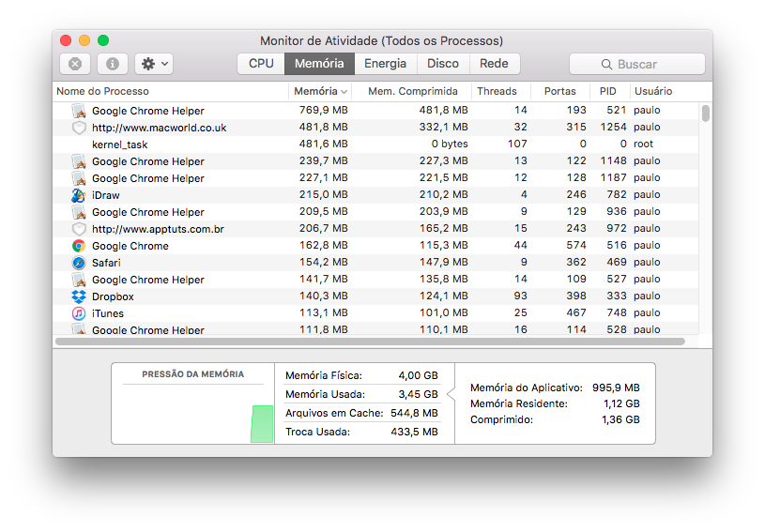
Task: Click the 0 bytes compressed memory value
Action: click(x=450, y=144)
